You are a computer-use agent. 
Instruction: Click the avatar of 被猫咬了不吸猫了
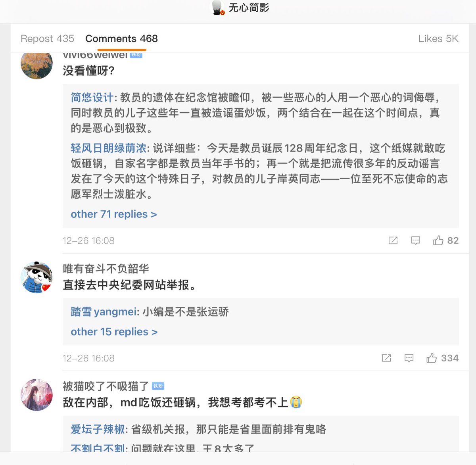point(36,395)
